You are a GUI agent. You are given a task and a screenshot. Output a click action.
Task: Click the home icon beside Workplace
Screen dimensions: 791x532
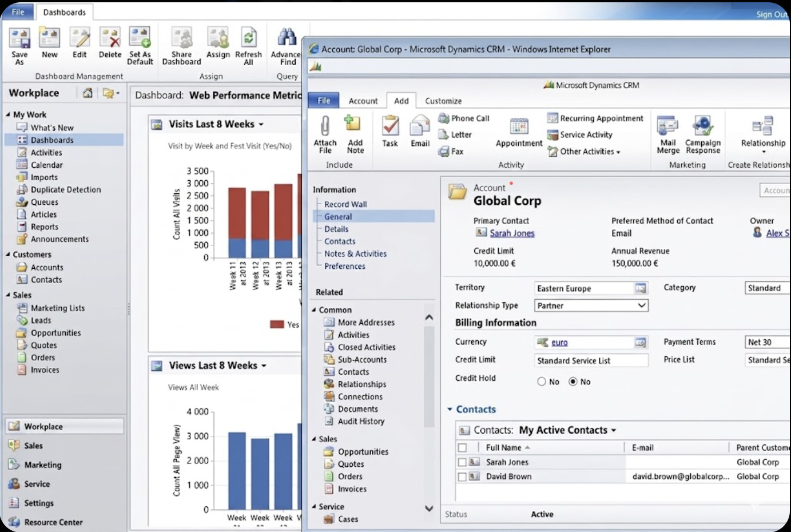pos(88,93)
